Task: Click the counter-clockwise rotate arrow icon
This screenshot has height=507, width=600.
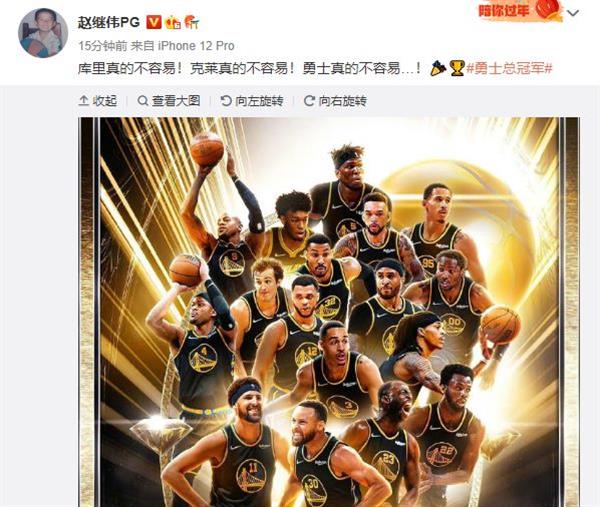Action: point(226,101)
